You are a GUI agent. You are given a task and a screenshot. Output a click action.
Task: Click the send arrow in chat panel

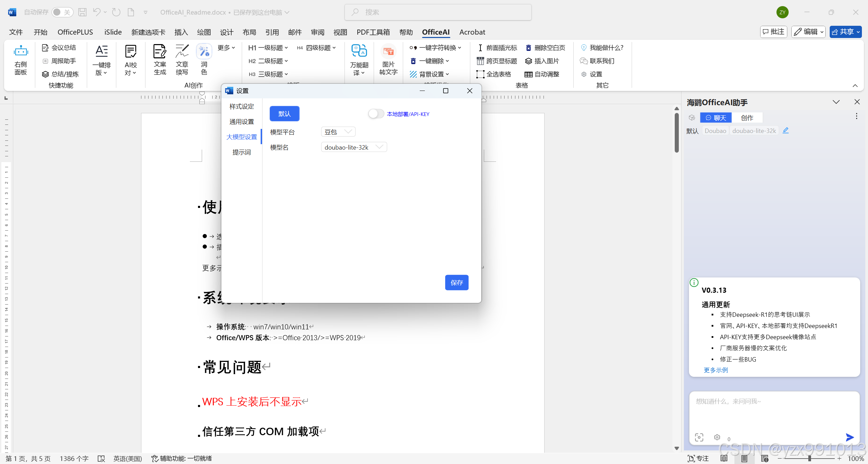(849, 437)
